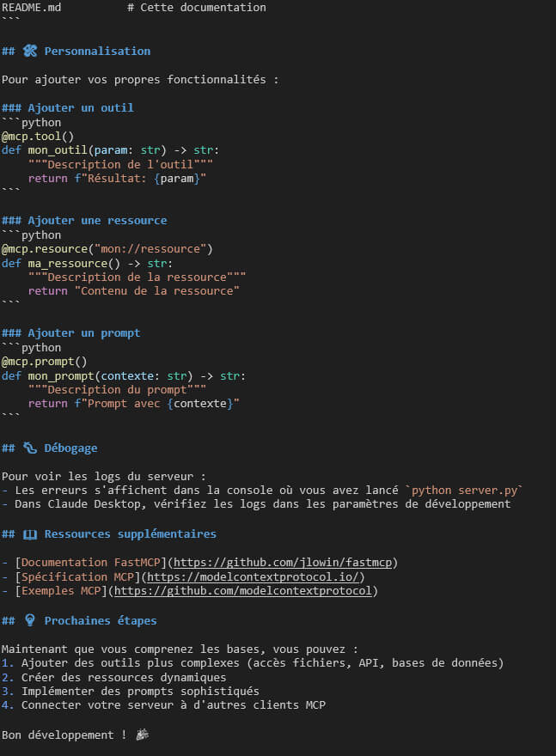556x756 pixels.
Task: Click the README.md filename at the top
Action: [x=31, y=8]
